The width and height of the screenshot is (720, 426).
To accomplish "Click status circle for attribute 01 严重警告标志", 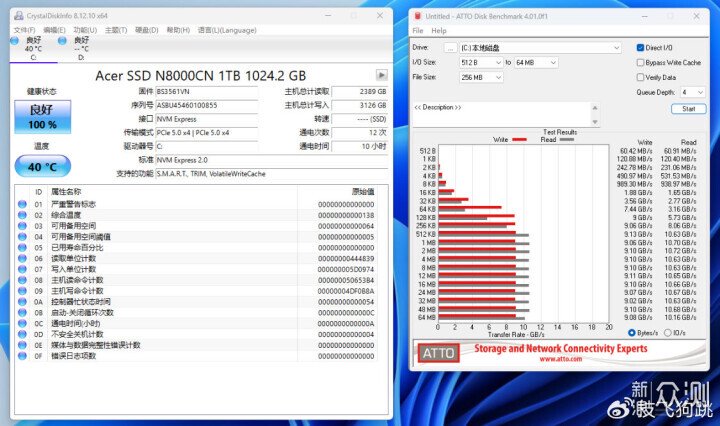I will 22,204.
